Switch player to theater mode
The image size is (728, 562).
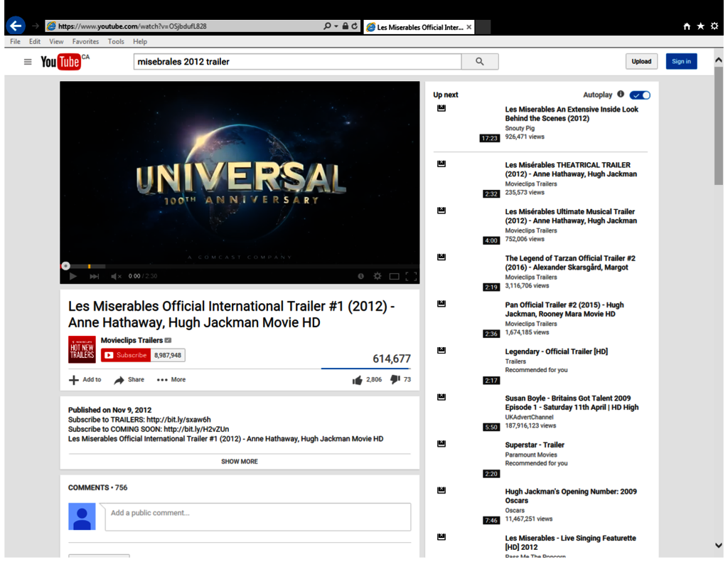[x=394, y=276]
